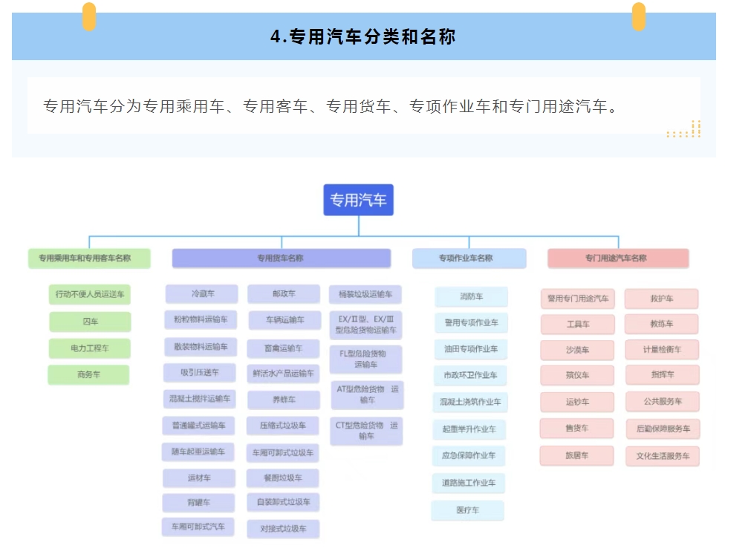Click the FL型危险货物运输车 box
Screen dimensions: 751x560
pyautogui.click(x=366, y=359)
